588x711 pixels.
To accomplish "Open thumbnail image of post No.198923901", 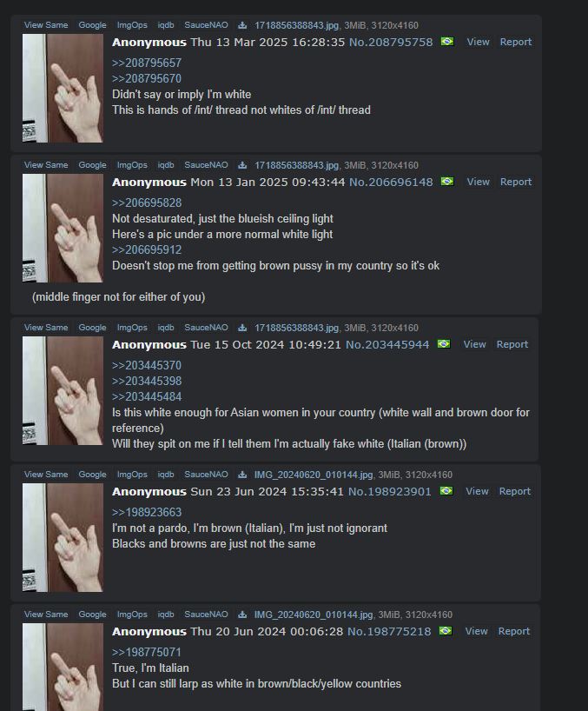I will point(63,537).
